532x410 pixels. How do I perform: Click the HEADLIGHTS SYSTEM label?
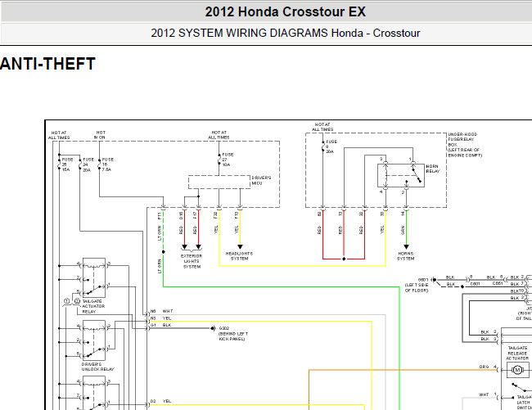[239, 256]
